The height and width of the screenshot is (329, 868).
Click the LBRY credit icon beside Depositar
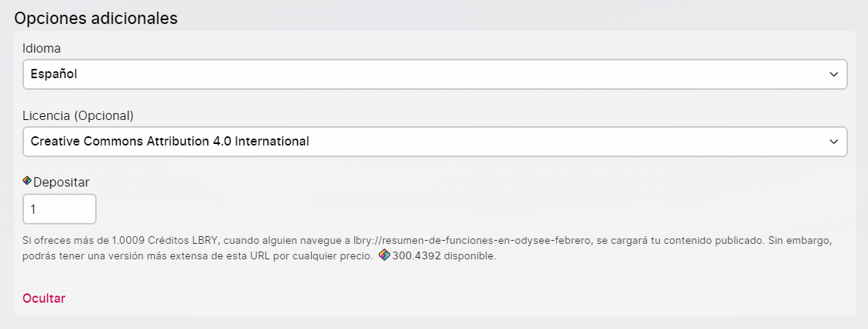point(27,180)
